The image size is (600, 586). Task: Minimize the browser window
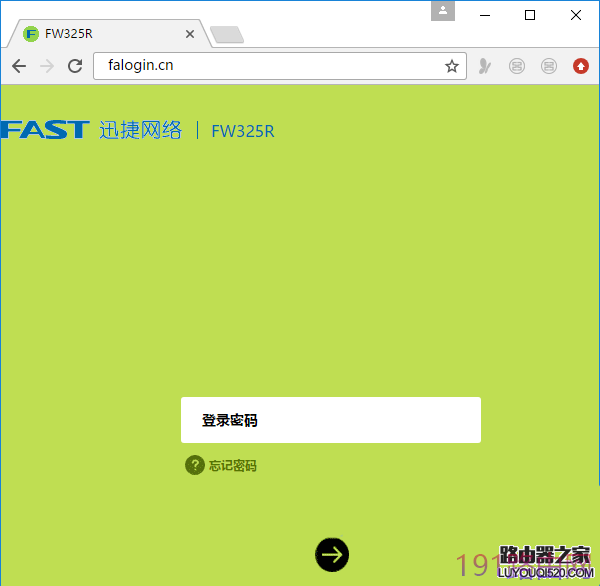point(485,15)
